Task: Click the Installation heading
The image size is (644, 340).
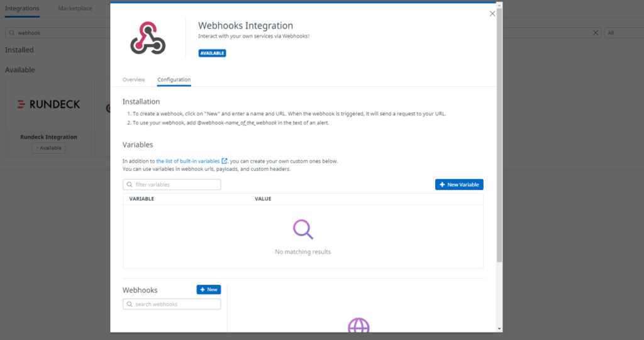Action: 141,101
